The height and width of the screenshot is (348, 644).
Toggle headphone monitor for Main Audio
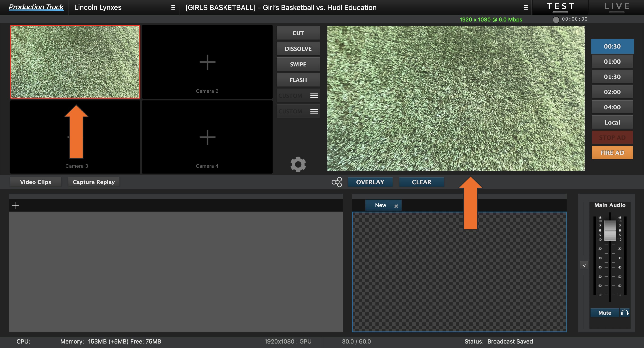coord(625,312)
